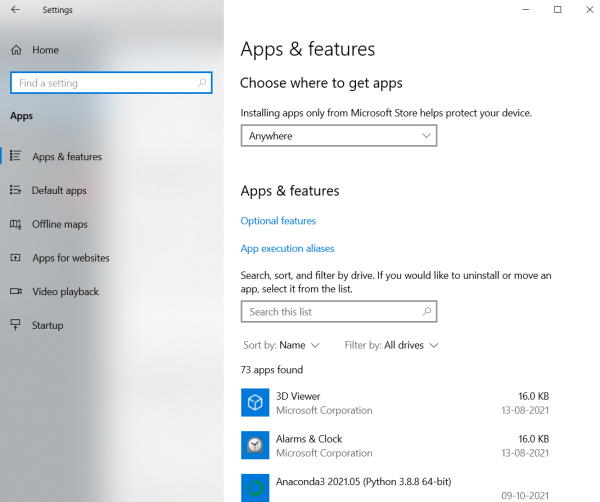Go to the Video playback settings page
The image size is (600, 502).
65,292
